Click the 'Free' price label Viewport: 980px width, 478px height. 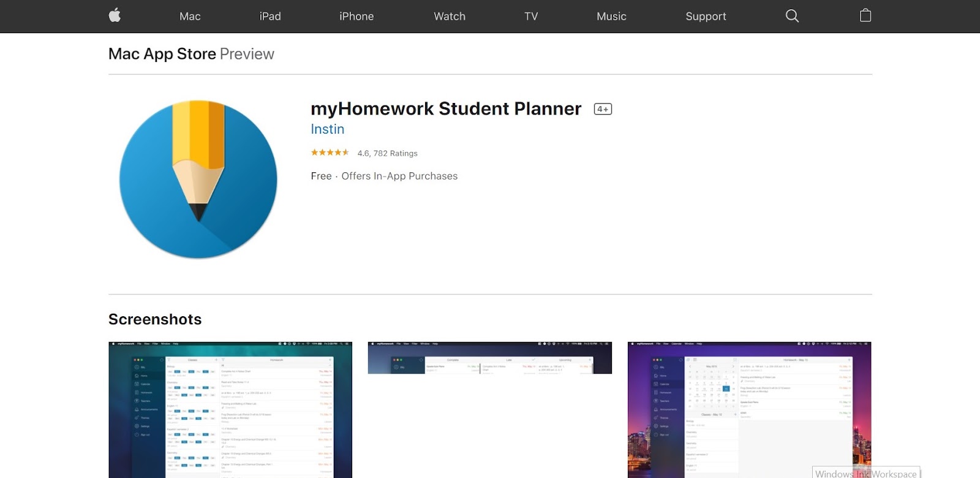(321, 176)
